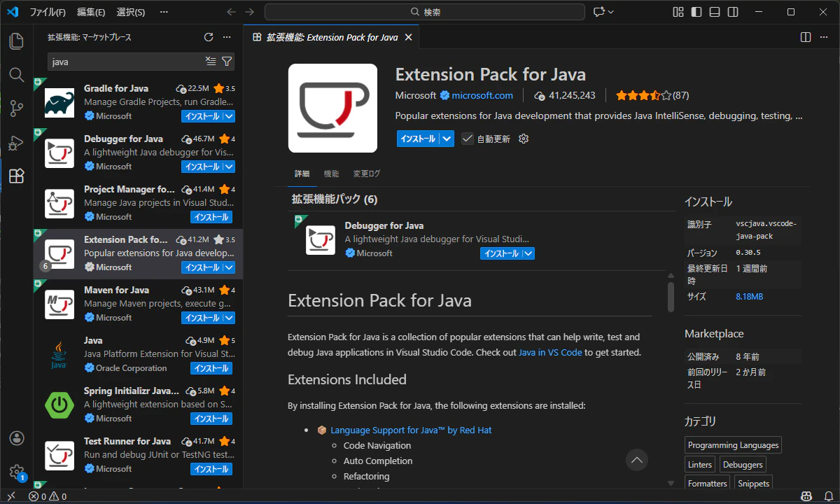Toggle the bottom panel visibility
The width and height of the screenshot is (840, 504).
(714, 12)
